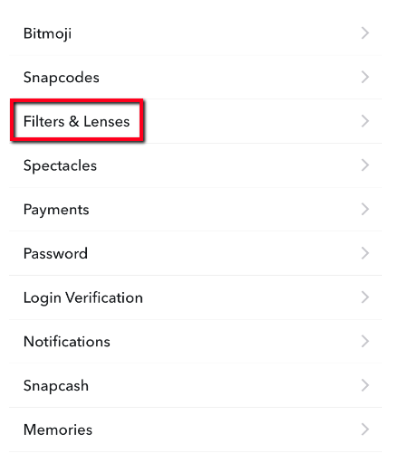The width and height of the screenshot is (393, 474).
Task: Tap the chevron beside Snapcash
Action: (x=365, y=385)
